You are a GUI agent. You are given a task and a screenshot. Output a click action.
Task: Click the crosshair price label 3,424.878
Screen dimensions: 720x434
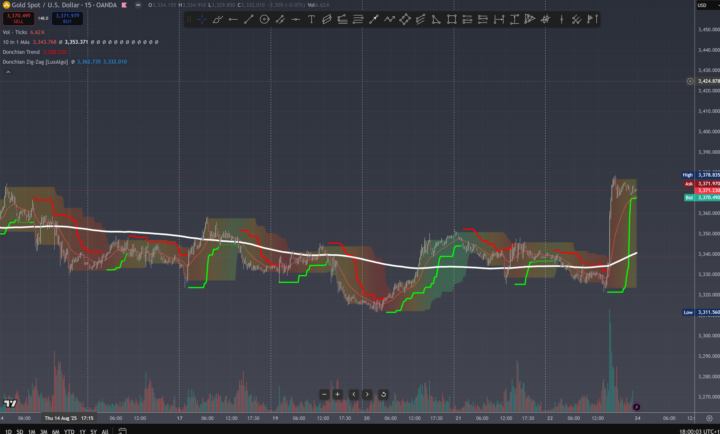pos(708,81)
